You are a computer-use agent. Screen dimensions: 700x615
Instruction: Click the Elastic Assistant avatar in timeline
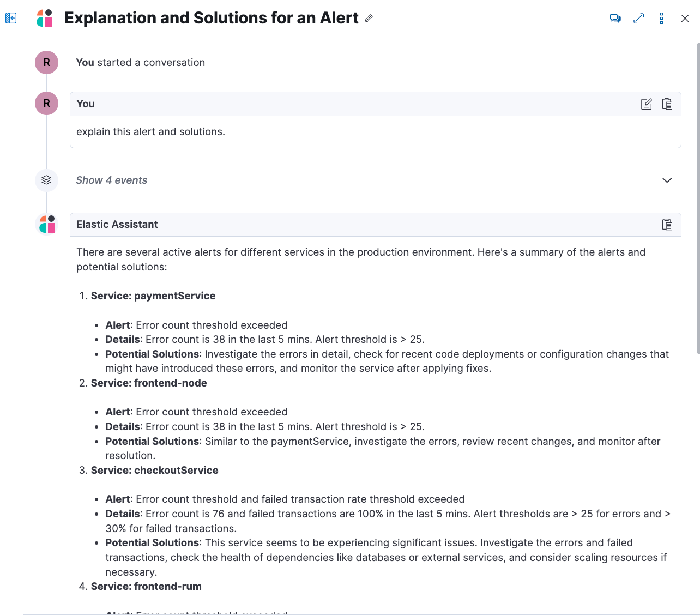click(x=47, y=224)
